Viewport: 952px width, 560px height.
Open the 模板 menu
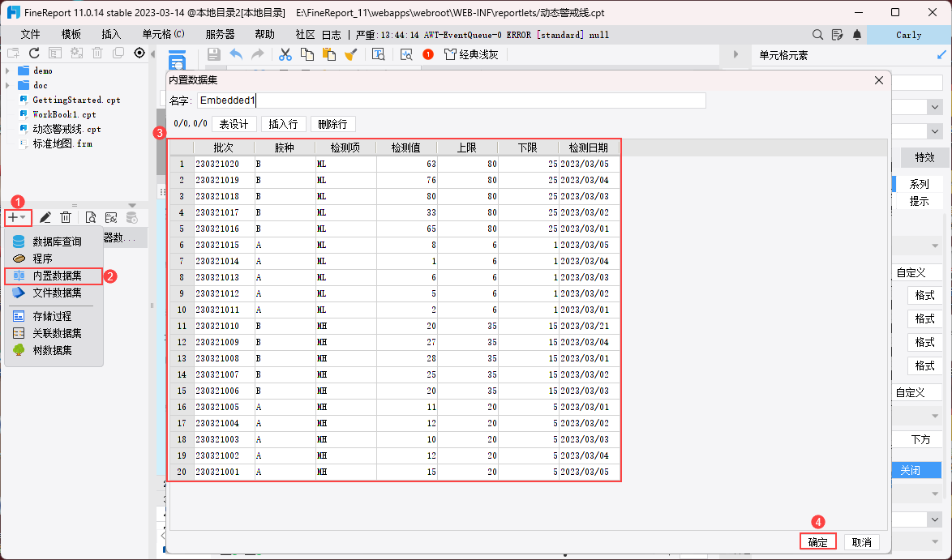coord(71,35)
